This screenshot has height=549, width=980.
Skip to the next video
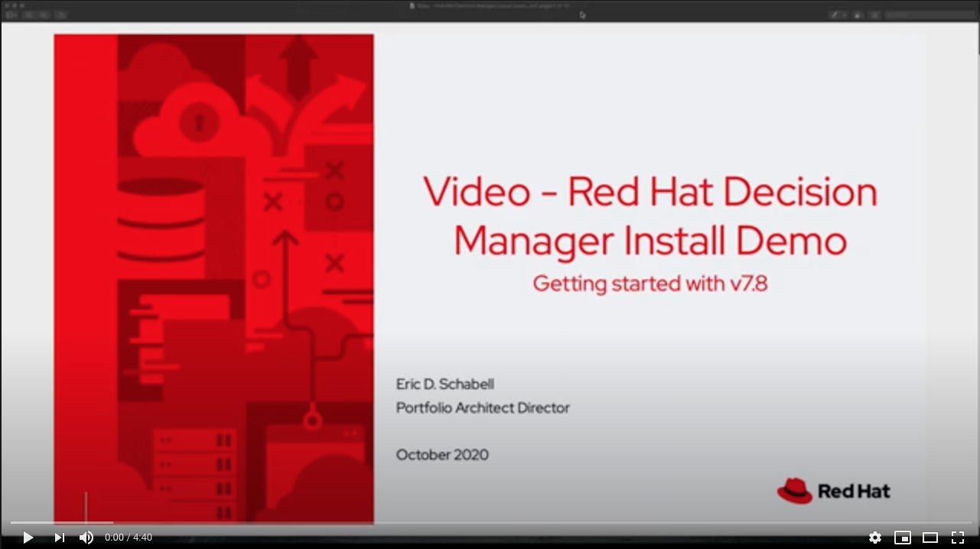59,538
